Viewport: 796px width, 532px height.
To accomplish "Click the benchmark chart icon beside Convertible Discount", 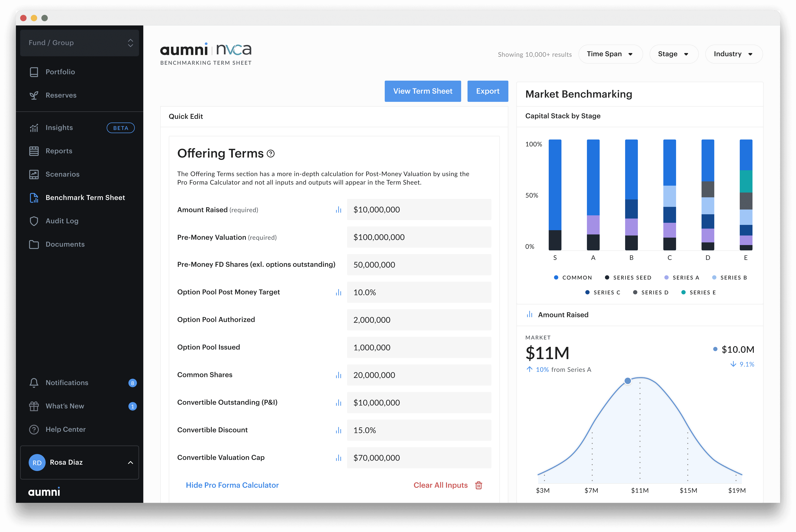I will [338, 430].
